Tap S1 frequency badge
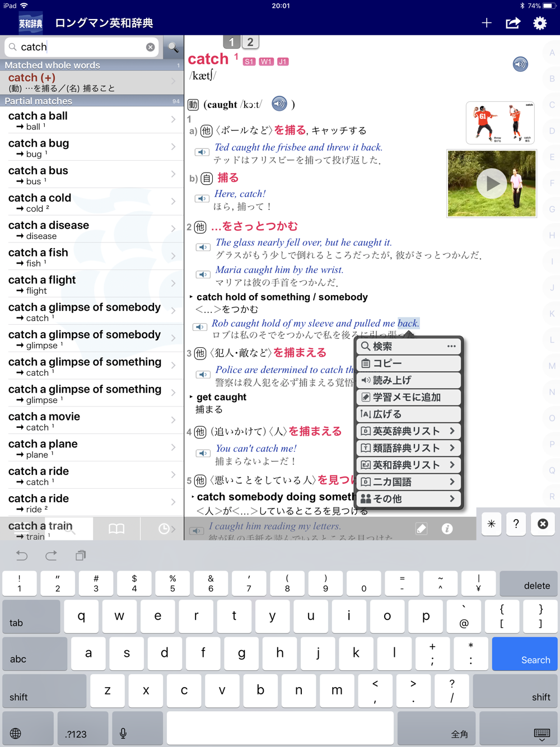560x747 pixels. [x=249, y=62]
